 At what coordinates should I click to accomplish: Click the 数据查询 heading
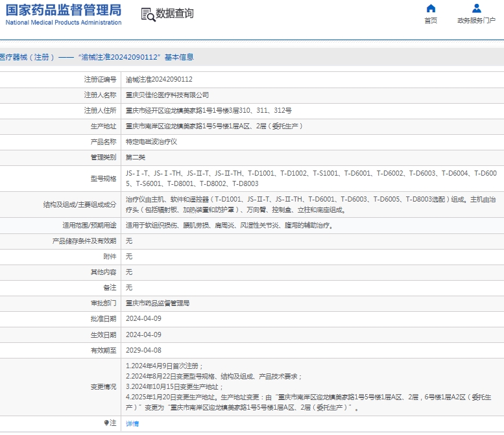174,14
